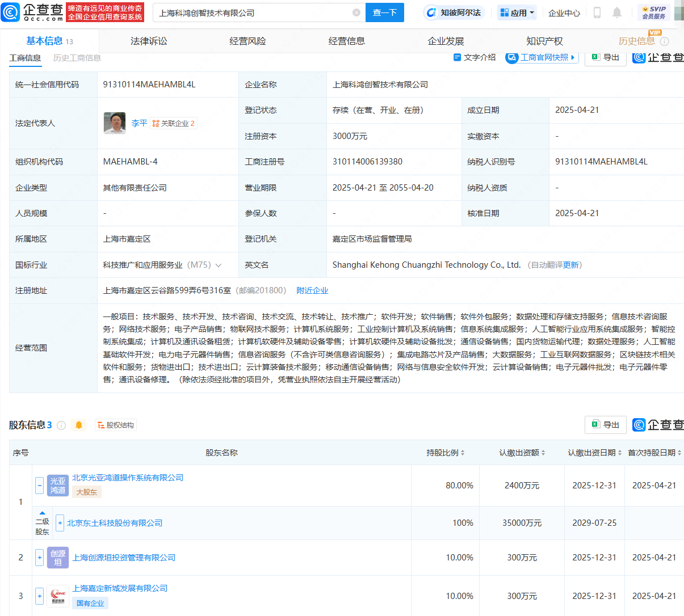Open 股权结构 chart button
The width and height of the screenshot is (684, 616).
click(116, 425)
